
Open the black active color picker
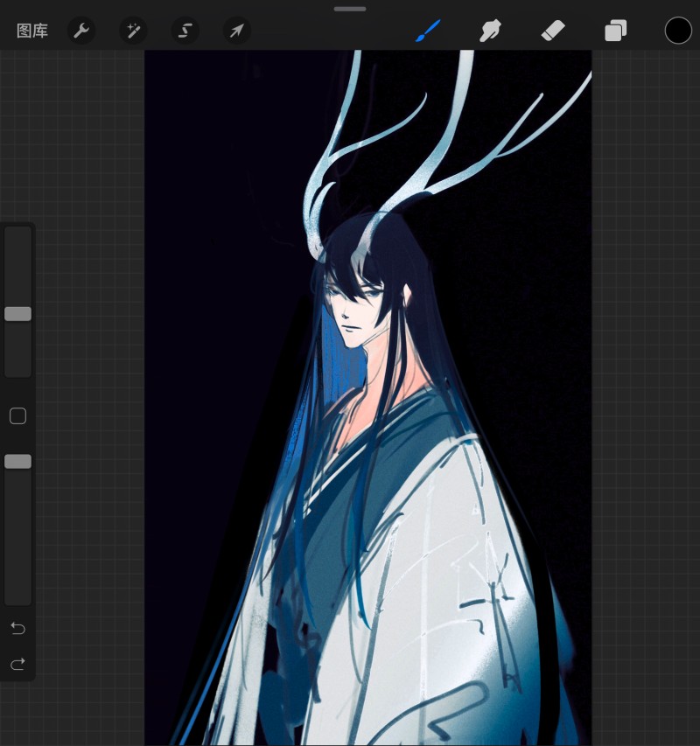pos(678,31)
